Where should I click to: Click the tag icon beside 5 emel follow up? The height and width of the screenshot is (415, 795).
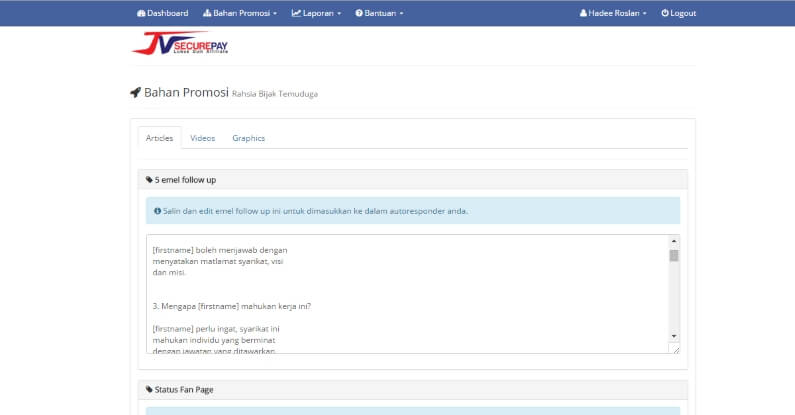coord(149,179)
